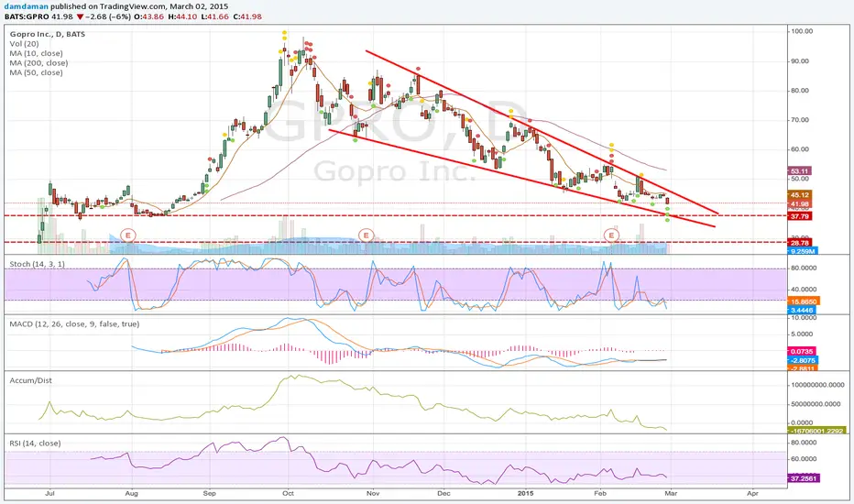This screenshot has height=504, width=854.
Task: Click the 3.4446 stochastic value tag
Action: [x=803, y=310]
